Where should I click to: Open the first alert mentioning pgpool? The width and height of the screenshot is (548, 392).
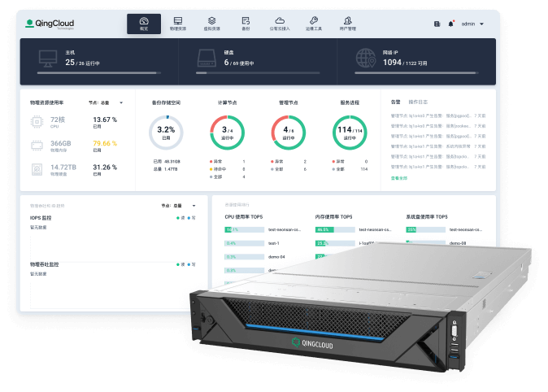point(438,115)
